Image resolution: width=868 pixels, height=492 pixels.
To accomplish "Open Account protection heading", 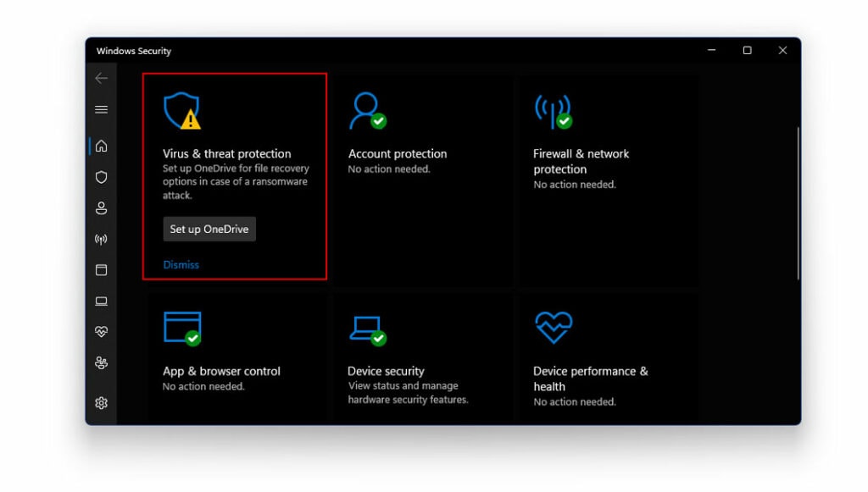I will pyautogui.click(x=398, y=153).
